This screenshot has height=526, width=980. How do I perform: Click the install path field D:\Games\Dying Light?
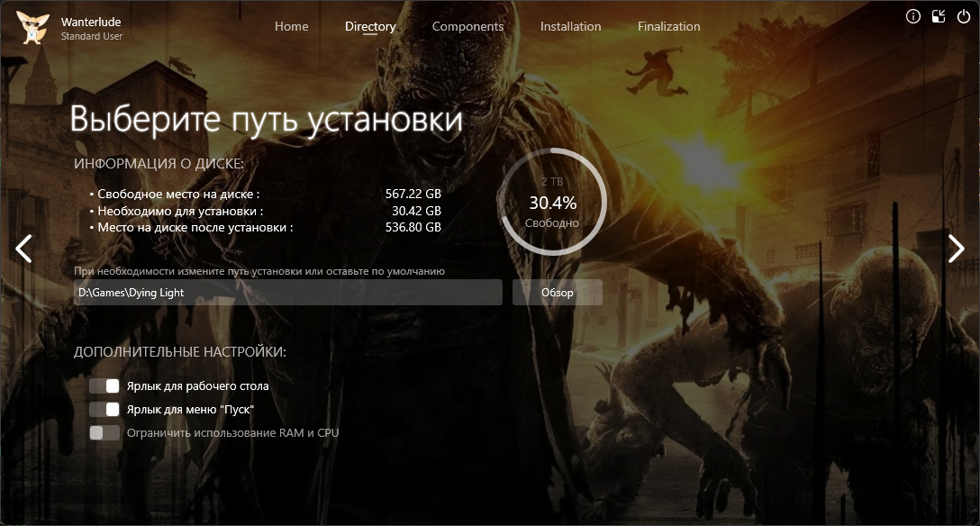coord(288,293)
